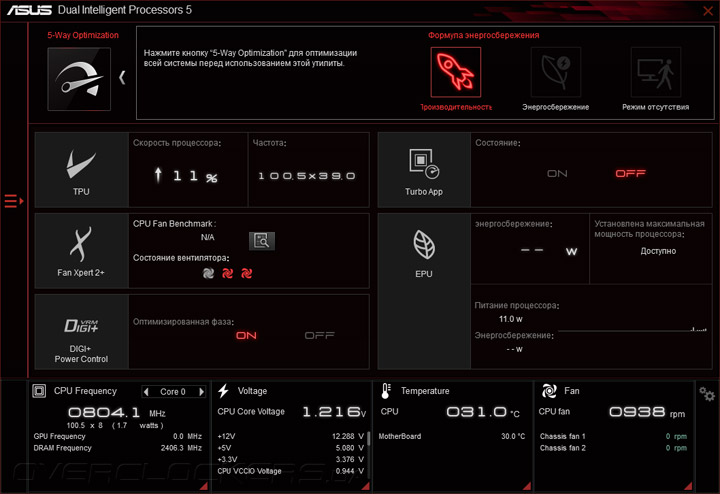The image size is (720, 494).
Task: Click the MotherBoard temperature row
Action: pyautogui.click(x=452, y=436)
